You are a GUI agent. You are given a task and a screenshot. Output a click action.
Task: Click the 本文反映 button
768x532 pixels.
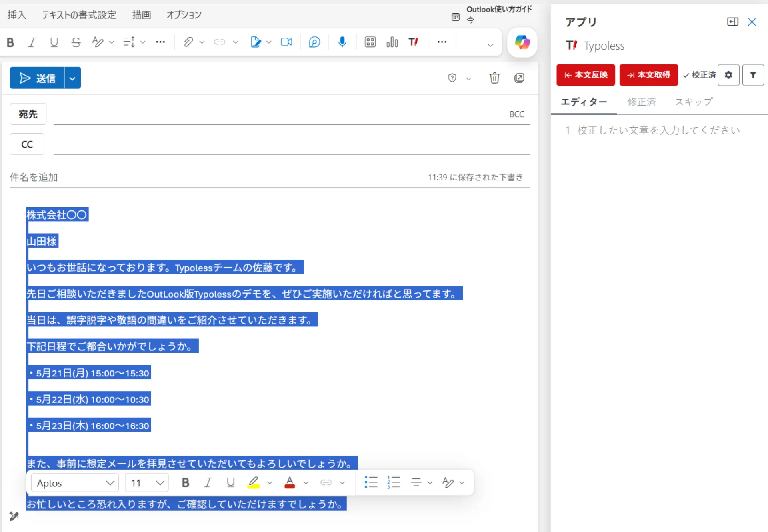pos(586,75)
